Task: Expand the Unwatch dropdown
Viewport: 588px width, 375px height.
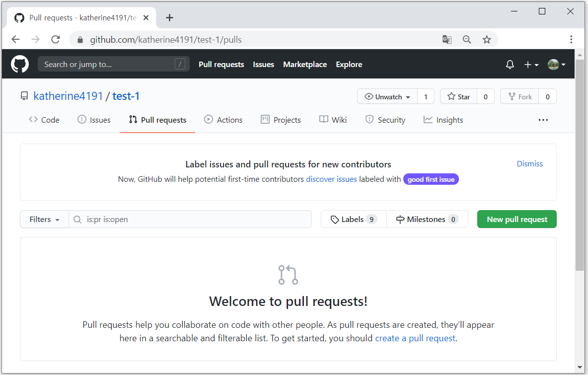Action: [x=387, y=97]
